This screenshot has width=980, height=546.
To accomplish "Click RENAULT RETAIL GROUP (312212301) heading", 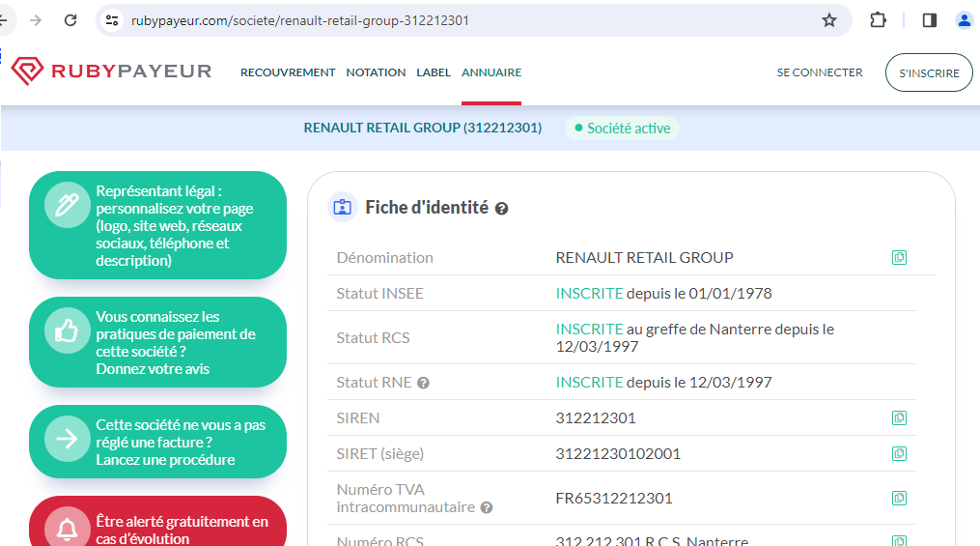I will [x=423, y=128].
